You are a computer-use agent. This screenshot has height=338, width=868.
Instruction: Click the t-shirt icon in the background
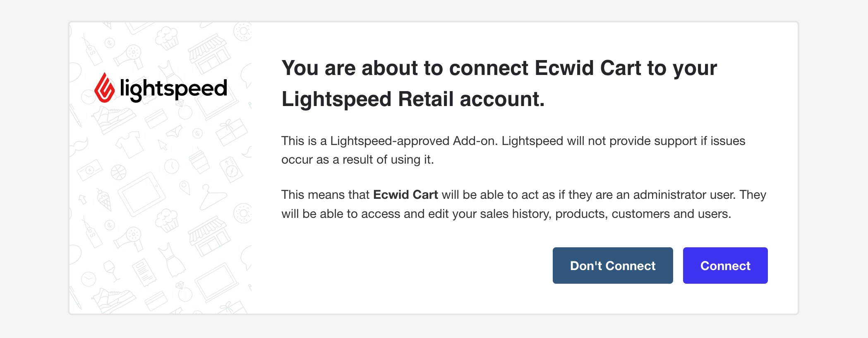tap(129, 145)
